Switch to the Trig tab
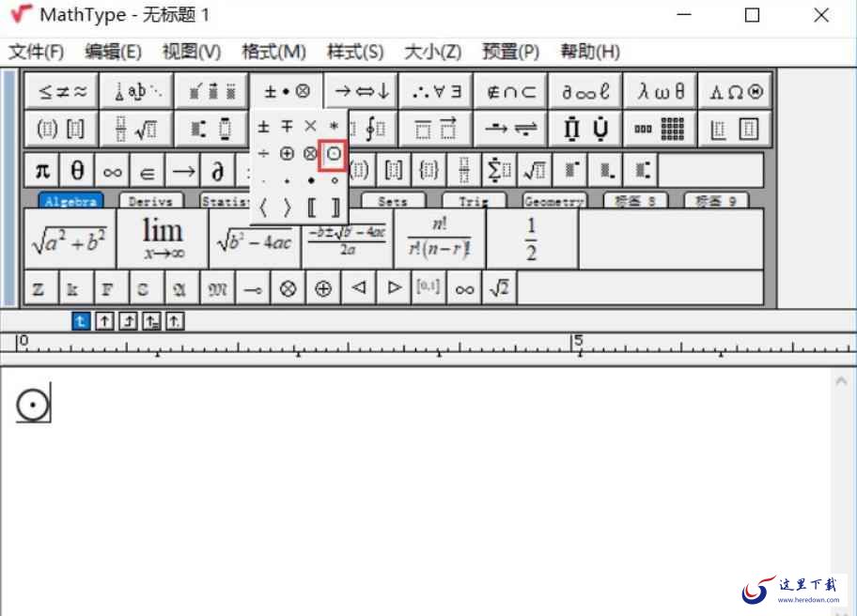The height and width of the screenshot is (616, 857). click(474, 201)
